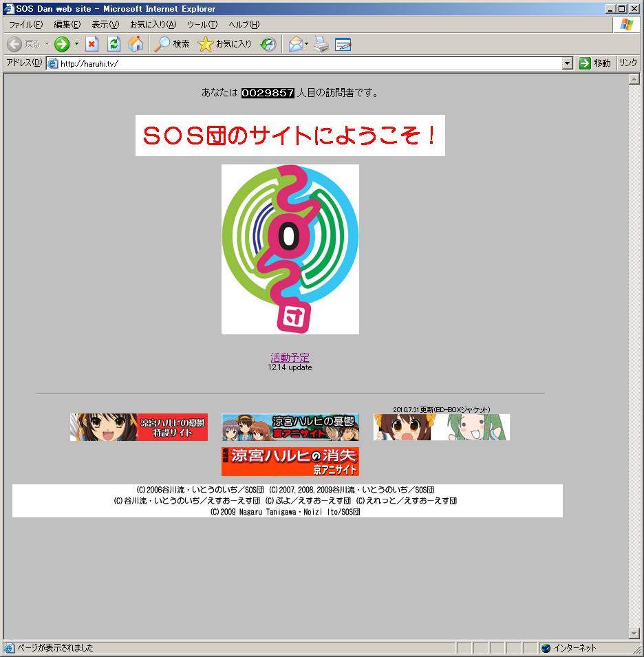Open Mail button dropdown arrow

click(307, 44)
